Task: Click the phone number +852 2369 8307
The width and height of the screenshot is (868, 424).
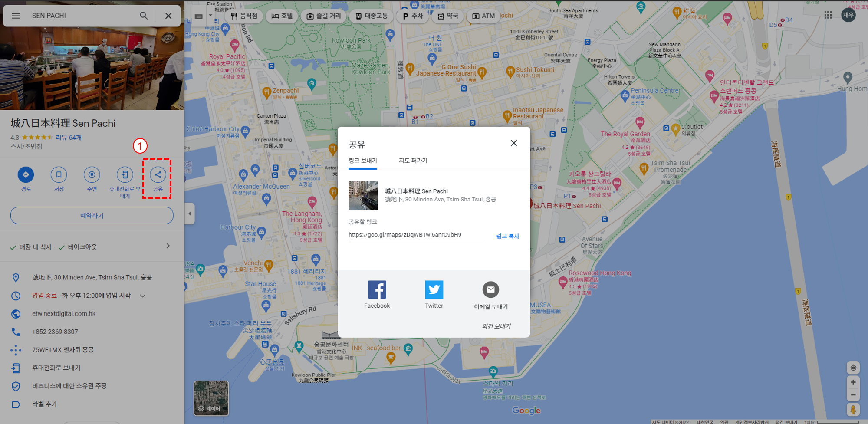Action: pos(55,332)
